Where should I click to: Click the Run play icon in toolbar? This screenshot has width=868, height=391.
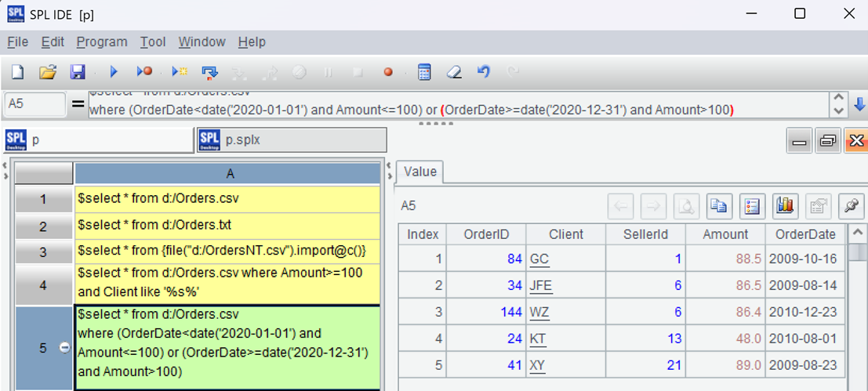point(114,72)
